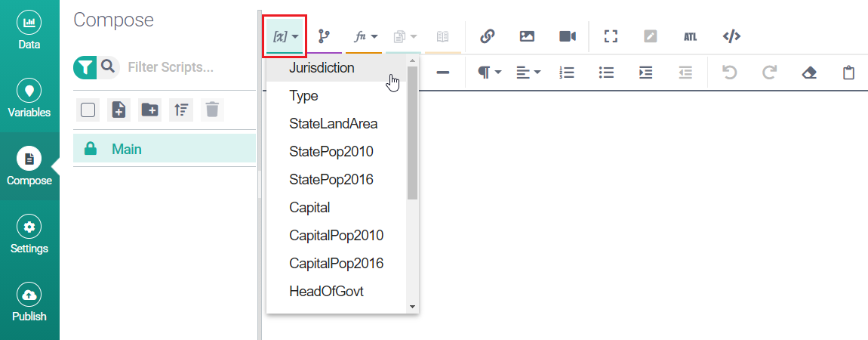Check the select-all scripts checkbox
Image resolution: width=868 pixels, height=340 pixels.
88,110
